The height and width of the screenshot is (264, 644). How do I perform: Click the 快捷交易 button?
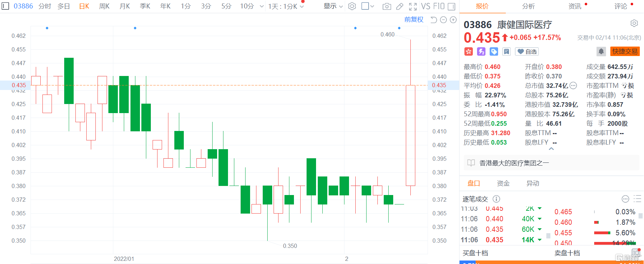(x=625, y=51)
